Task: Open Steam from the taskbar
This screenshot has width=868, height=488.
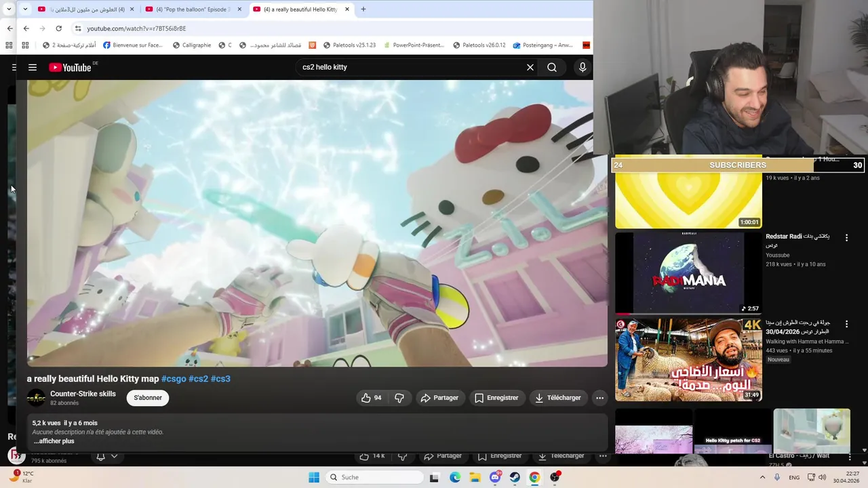Action: (x=515, y=477)
